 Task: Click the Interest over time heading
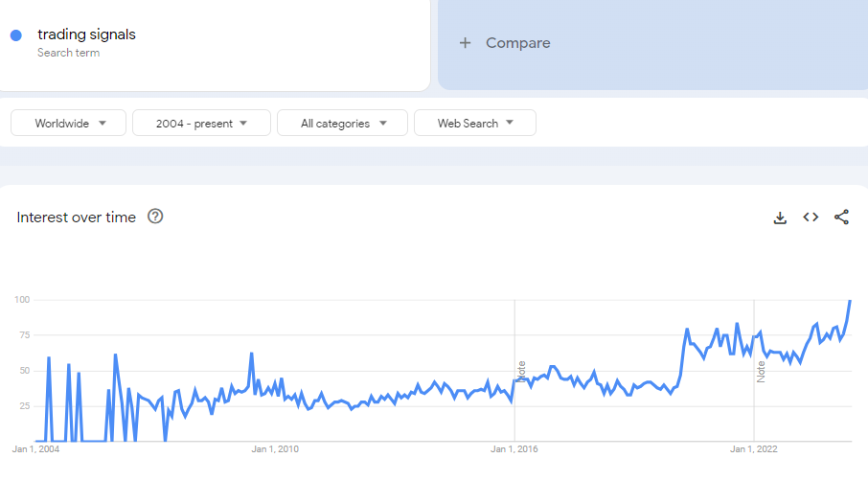77,218
